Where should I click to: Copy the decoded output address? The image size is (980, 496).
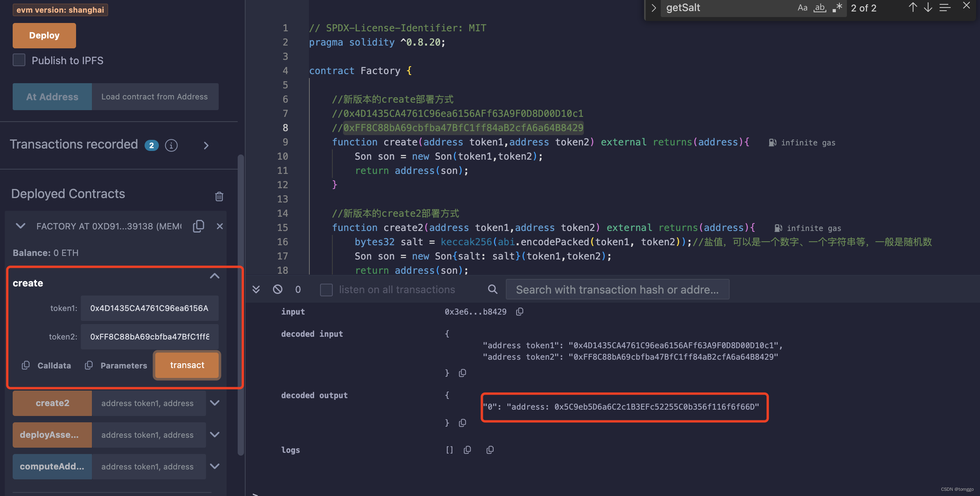[462, 423]
